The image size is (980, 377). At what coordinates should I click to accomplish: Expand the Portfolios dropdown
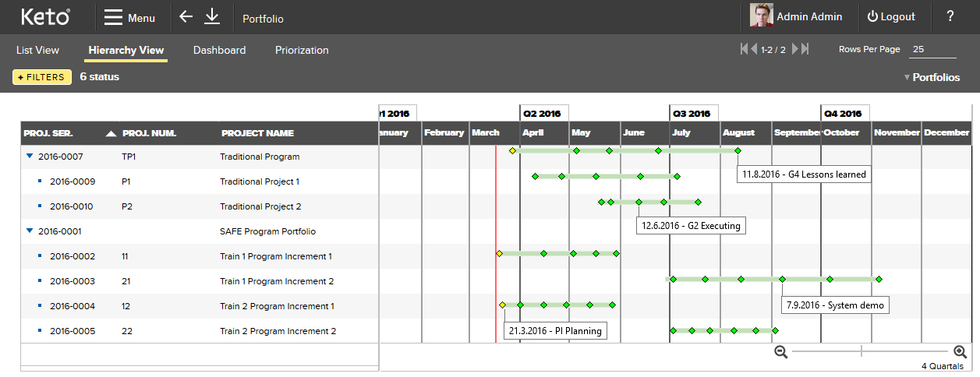[x=932, y=77]
